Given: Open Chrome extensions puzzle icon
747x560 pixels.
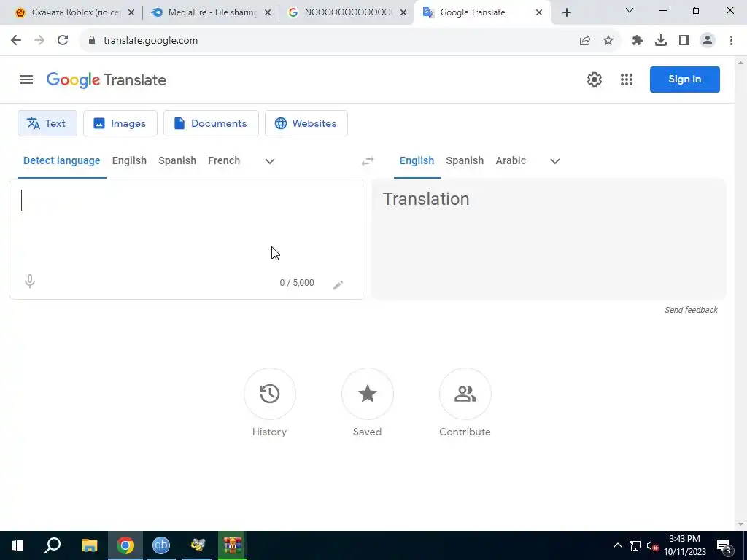Looking at the screenshot, I should pos(638,41).
